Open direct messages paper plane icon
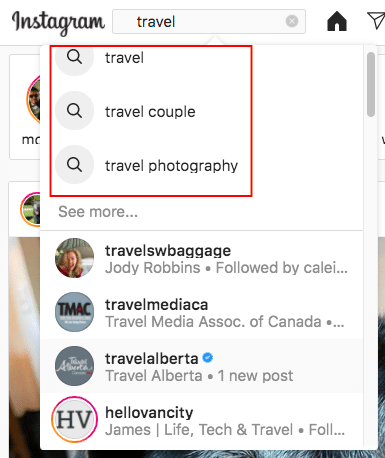 [x=376, y=21]
